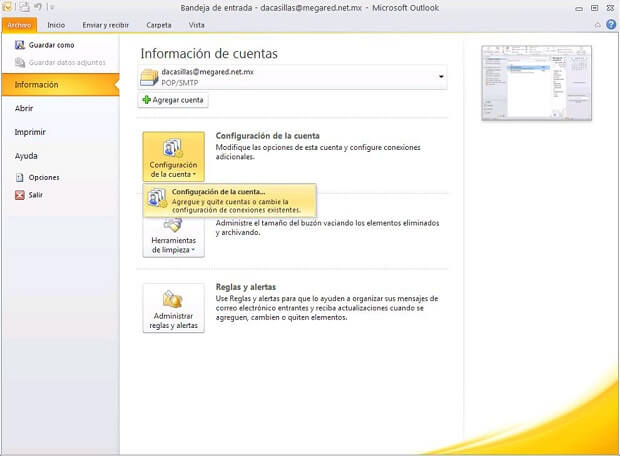This screenshot has width=620, height=456.
Task: Open the quick access toolbar customize arrow
Action: pos(51,7)
